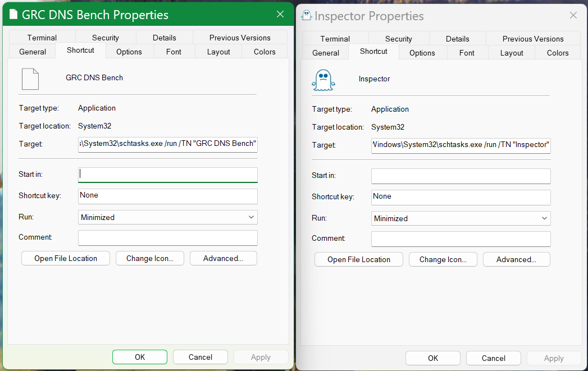This screenshot has width=588, height=371.
Task: Cancel the GRC DNS Bench Properties dialog
Action: pos(200,357)
